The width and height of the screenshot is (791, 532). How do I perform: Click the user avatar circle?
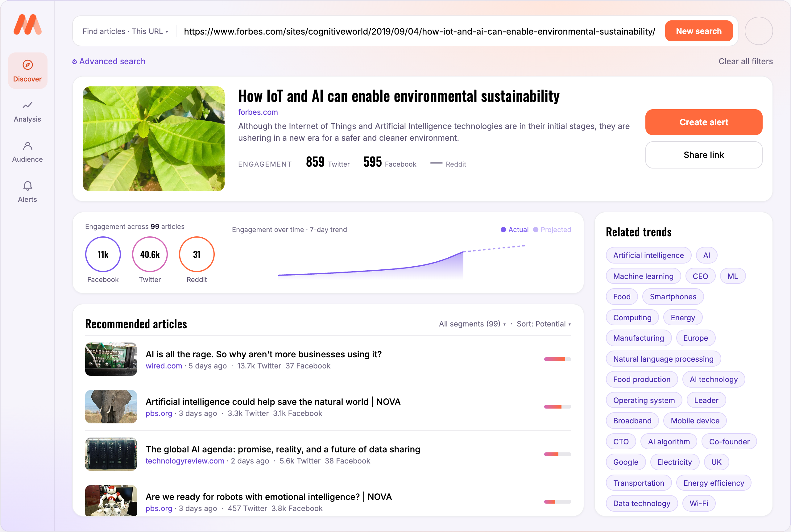[758, 31]
